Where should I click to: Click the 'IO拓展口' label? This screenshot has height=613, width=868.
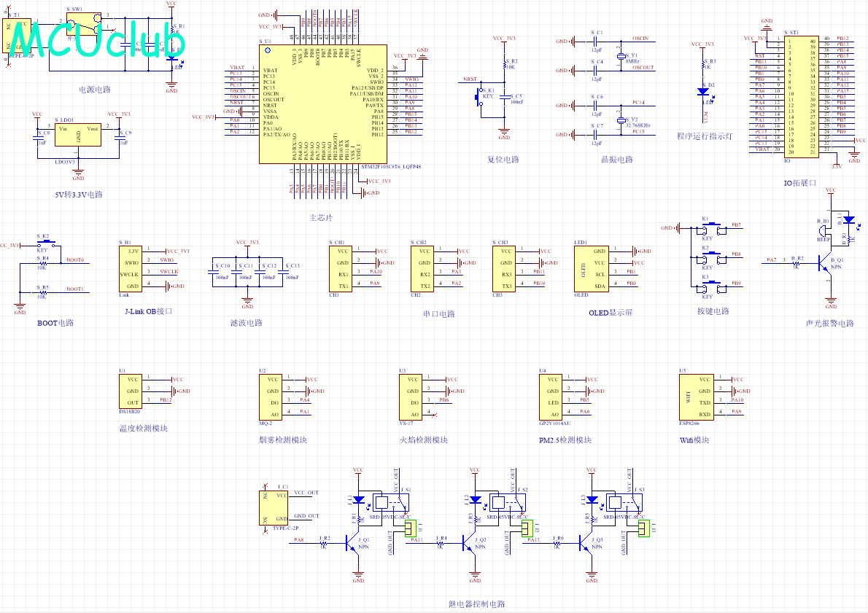[x=800, y=182]
